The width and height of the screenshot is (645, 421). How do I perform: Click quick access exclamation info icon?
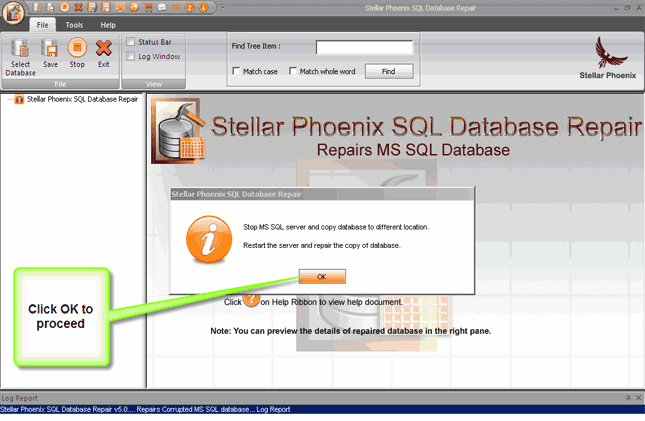pyautogui.click(x=204, y=7)
